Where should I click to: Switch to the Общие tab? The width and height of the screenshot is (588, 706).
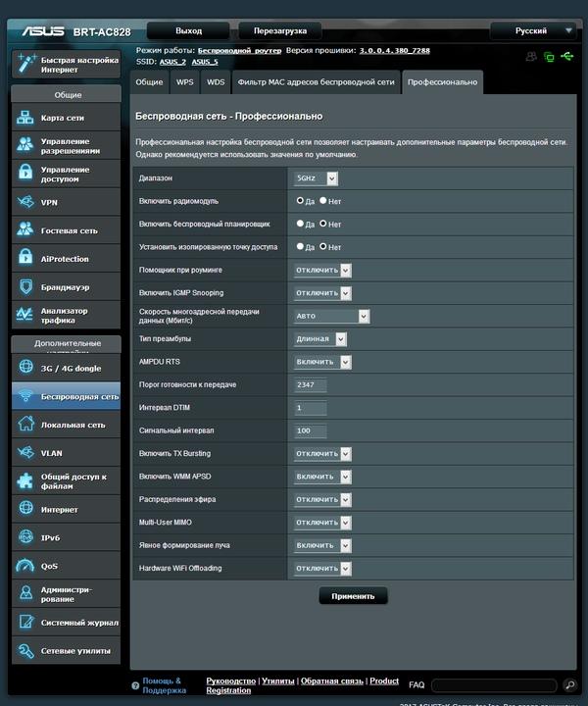[149, 82]
